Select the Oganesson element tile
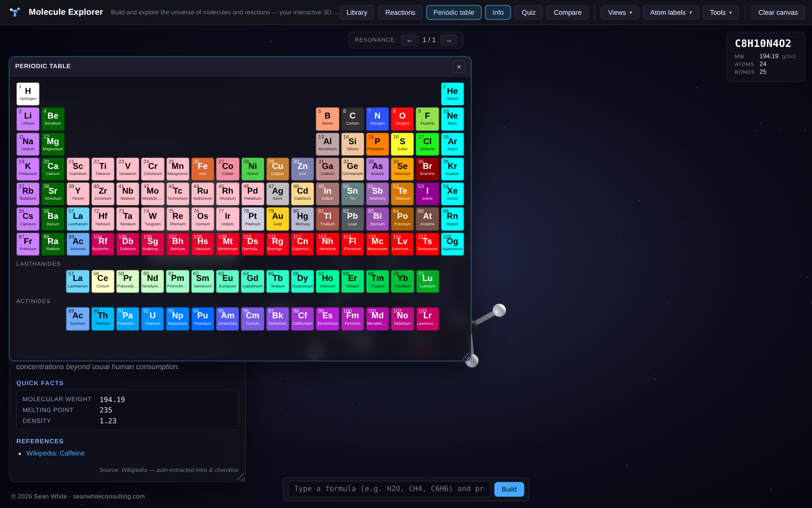Screen dimensions: 812x508 point(452,244)
